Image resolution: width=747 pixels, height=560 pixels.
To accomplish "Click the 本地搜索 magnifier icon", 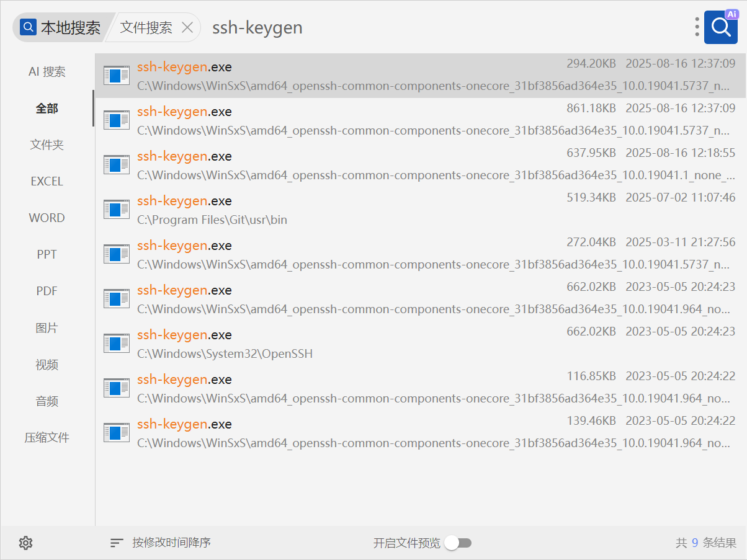I will pyautogui.click(x=29, y=27).
